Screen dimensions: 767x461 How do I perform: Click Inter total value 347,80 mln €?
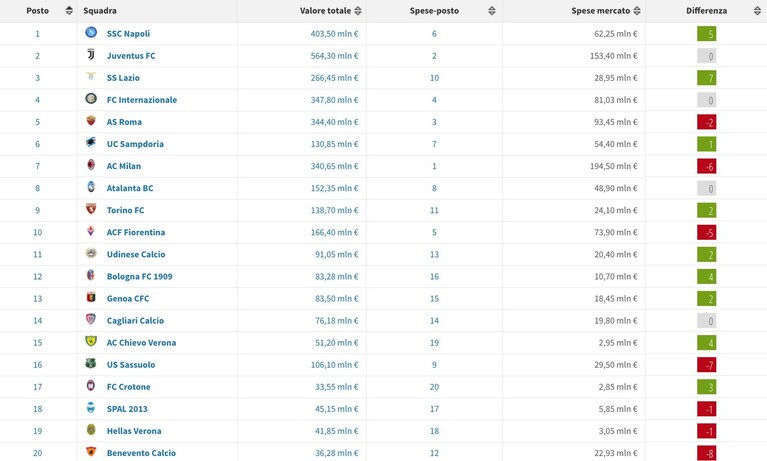[x=334, y=100]
